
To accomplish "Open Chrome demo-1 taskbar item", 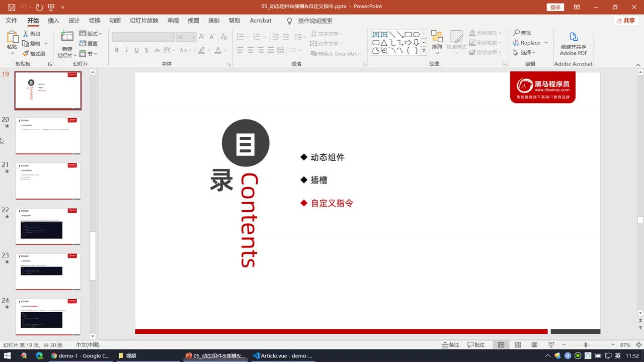I will click(80, 355).
